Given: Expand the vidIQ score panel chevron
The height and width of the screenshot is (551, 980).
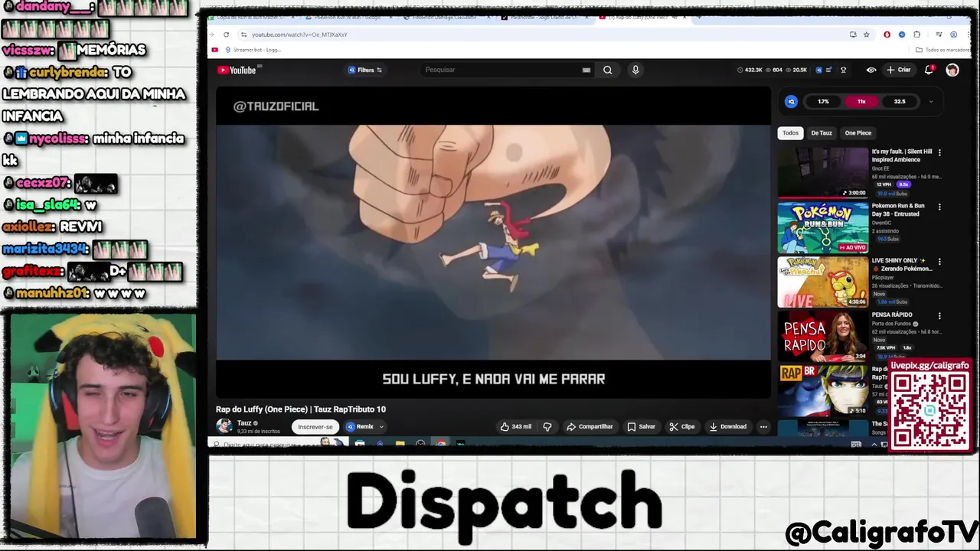Looking at the screenshot, I should coord(931,102).
